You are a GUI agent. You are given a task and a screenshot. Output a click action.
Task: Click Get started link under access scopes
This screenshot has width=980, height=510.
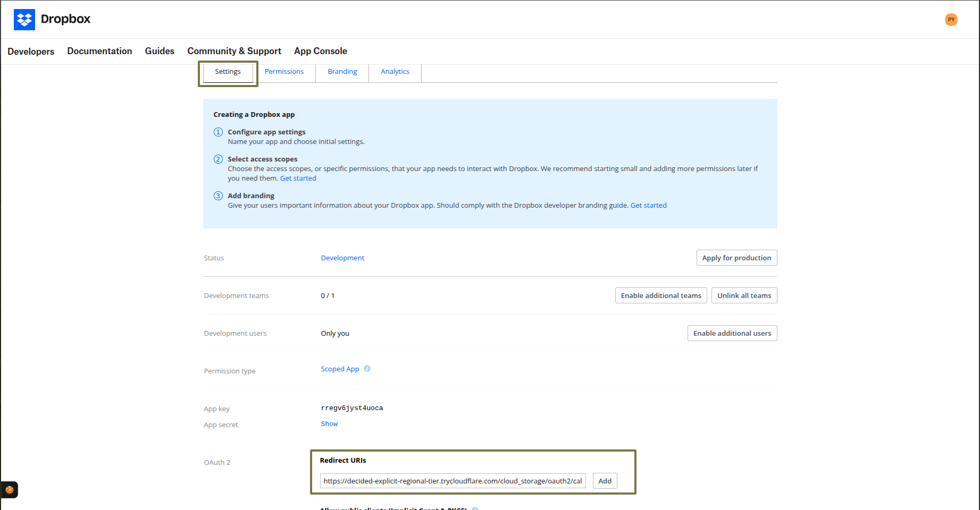pos(298,178)
